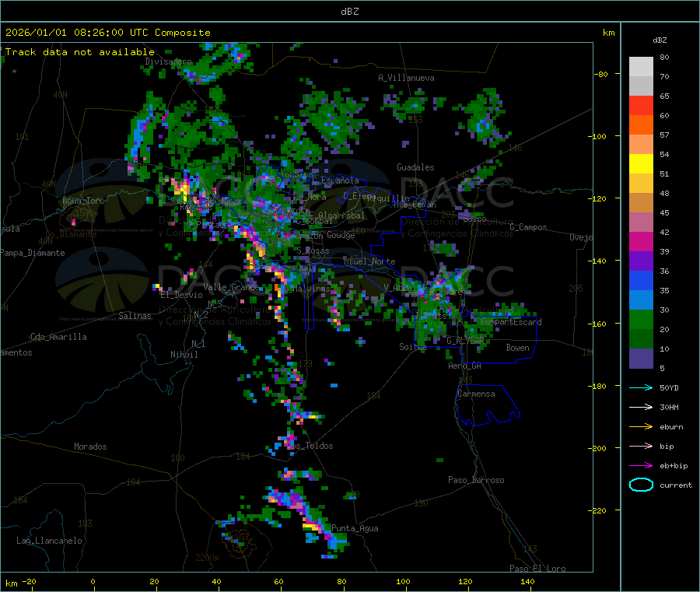The image size is (700, 592).
Task: Click the 'current' legend label
Action: coord(676,485)
